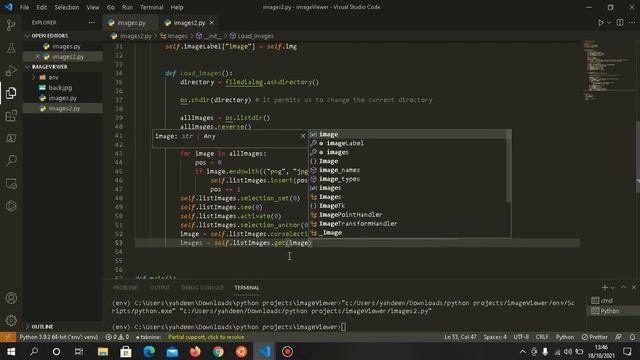640x360 pixels.
Task: Open the terminal launch profile dropdown
Action: (x=613, y=288)
